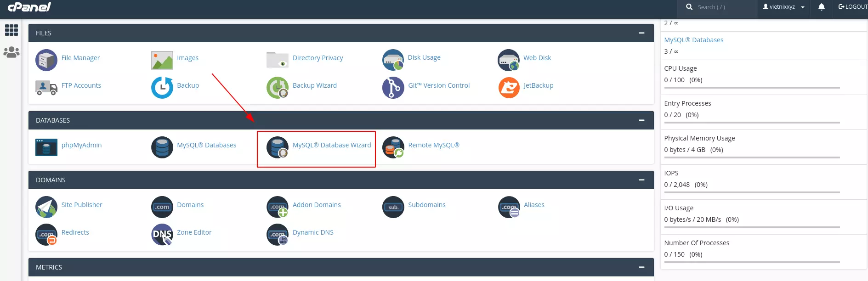
Task: Click the Images icon
Action: [162, 60]
